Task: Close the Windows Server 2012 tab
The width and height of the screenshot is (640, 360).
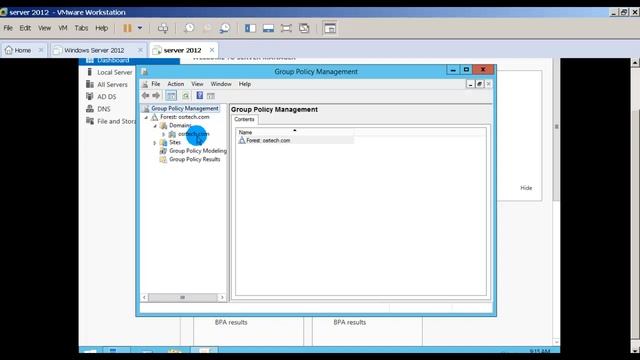Action: (x=140, y=50)
